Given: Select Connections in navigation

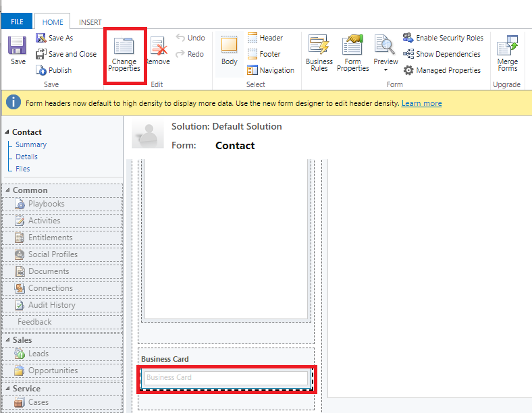Looking at the screenshot, I should click(x=62, y=288).
